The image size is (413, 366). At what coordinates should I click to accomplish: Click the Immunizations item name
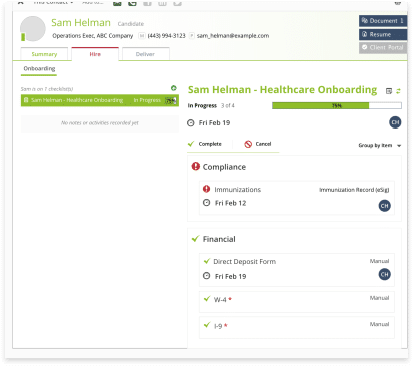(237, 189)
